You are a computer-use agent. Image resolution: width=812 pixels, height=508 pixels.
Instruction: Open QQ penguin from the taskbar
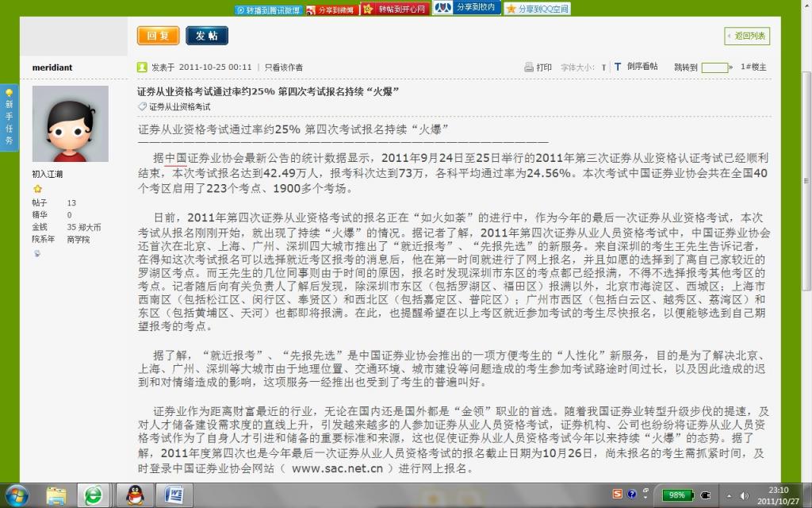pyautogui.click(x=135, y=495)
